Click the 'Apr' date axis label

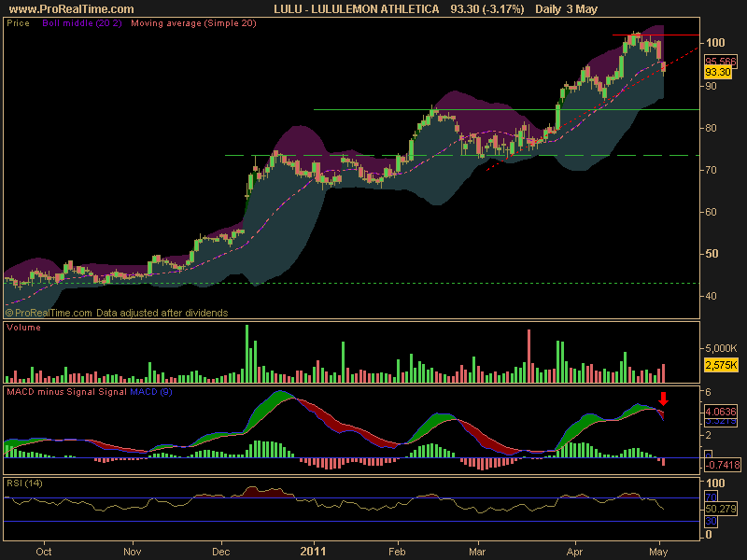click(x=574, y=552)
